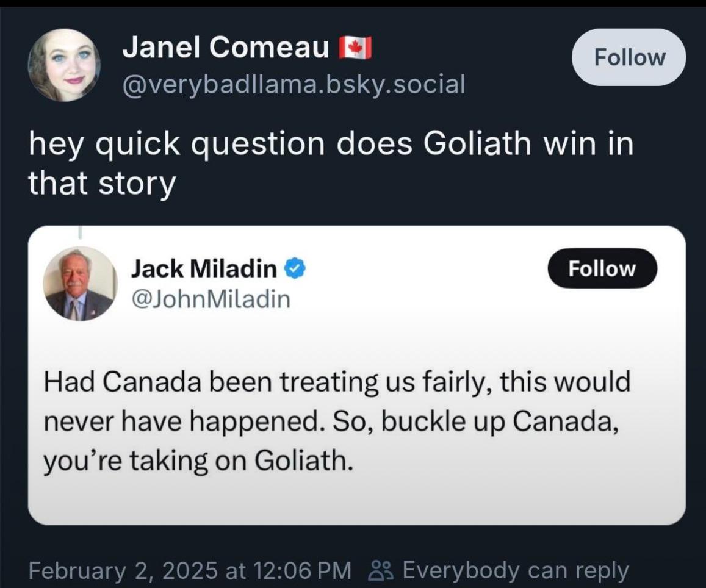Select the "Everybody can reply" label
The image size is (706, 588).
tap(515, 571)
